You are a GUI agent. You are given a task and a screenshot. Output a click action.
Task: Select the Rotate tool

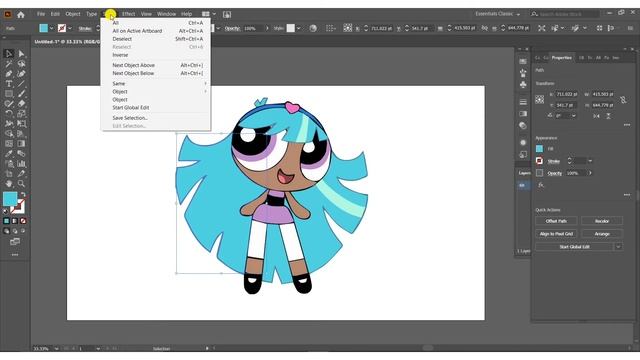pyautogui.click(x=9, y=113)
